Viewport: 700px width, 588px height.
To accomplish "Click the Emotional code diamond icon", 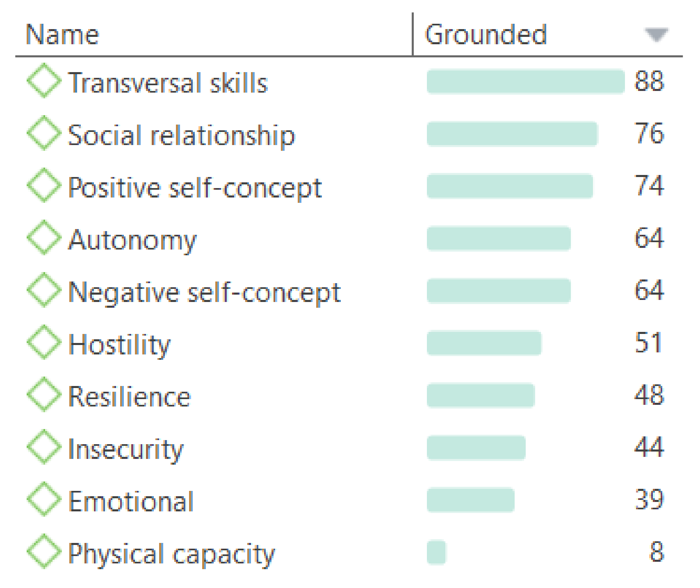I will click(x=44, y=499).
